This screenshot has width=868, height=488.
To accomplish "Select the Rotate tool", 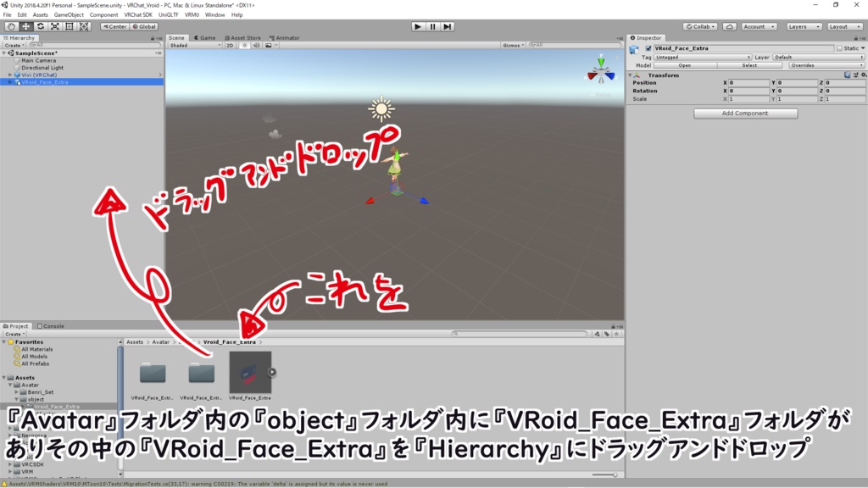I will click(x=40, y=26).
